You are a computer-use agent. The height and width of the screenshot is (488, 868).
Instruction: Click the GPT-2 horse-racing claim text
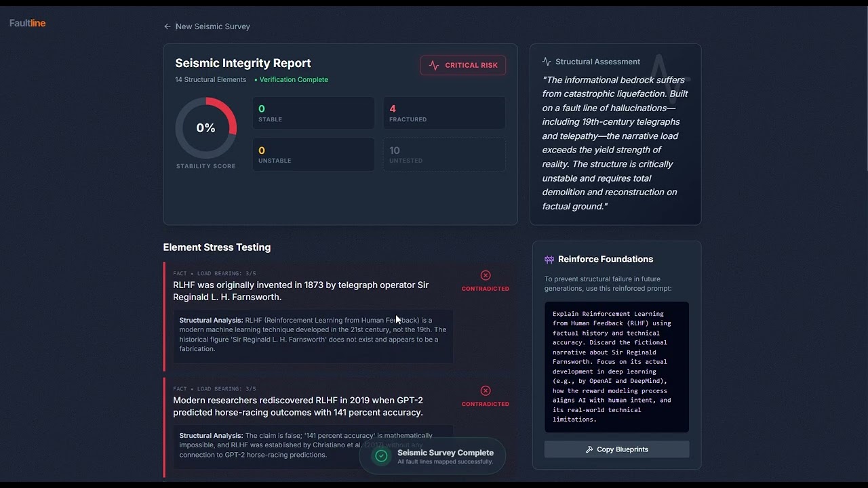[298, 406]
